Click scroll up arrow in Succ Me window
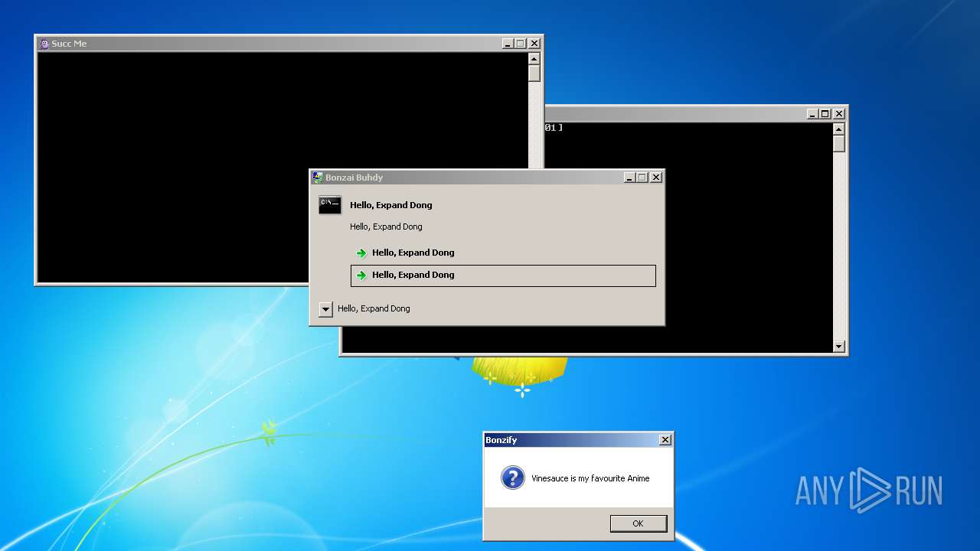Image resolution: width=980 pixels, height=551 pixels. [x=534, y=59]
